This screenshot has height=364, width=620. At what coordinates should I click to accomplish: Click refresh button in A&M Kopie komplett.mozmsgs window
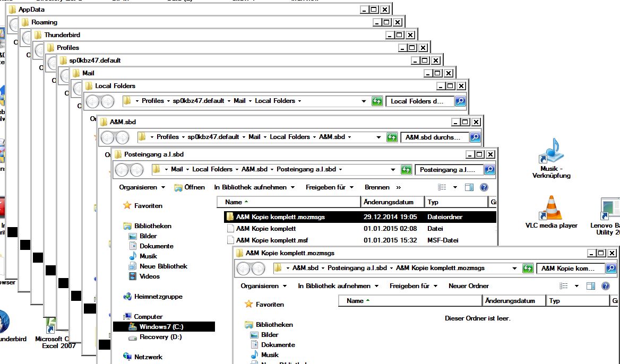tap(528, 269)
